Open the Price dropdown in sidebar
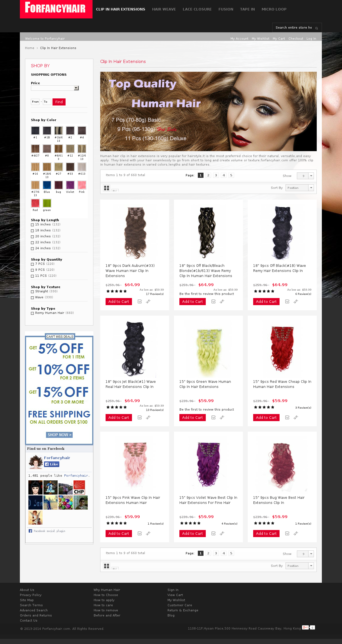This screenshot has height=644, width=342. pyautogui.click(x=55, y=88)
